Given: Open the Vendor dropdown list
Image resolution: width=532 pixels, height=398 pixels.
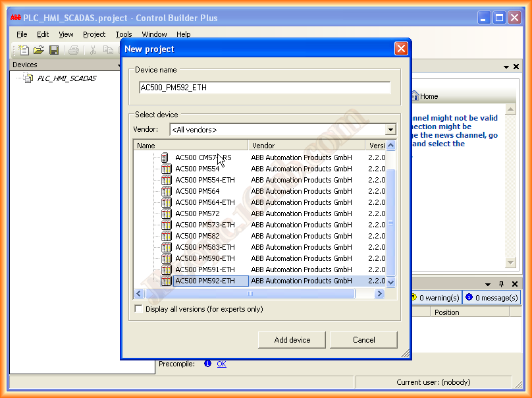Looking at the screenshot, I should [390, 130].
